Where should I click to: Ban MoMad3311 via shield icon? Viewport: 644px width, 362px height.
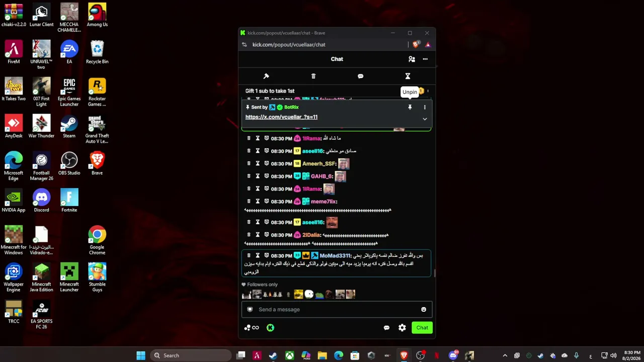267,255
